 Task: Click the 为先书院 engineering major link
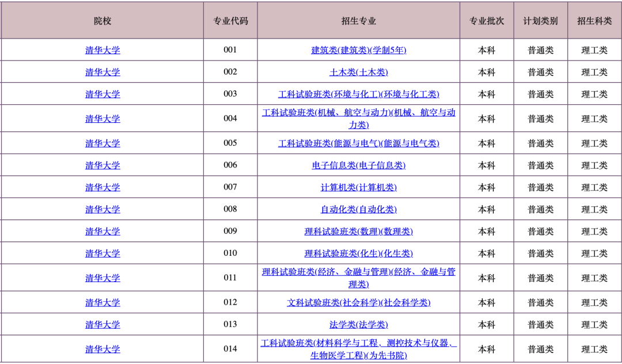pos(358,343)
